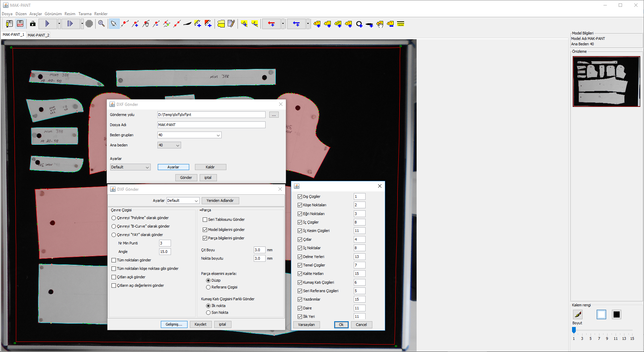Select the arrow pointer tool
This screenshot has height=352, width=644.
[x=114, y=24]
